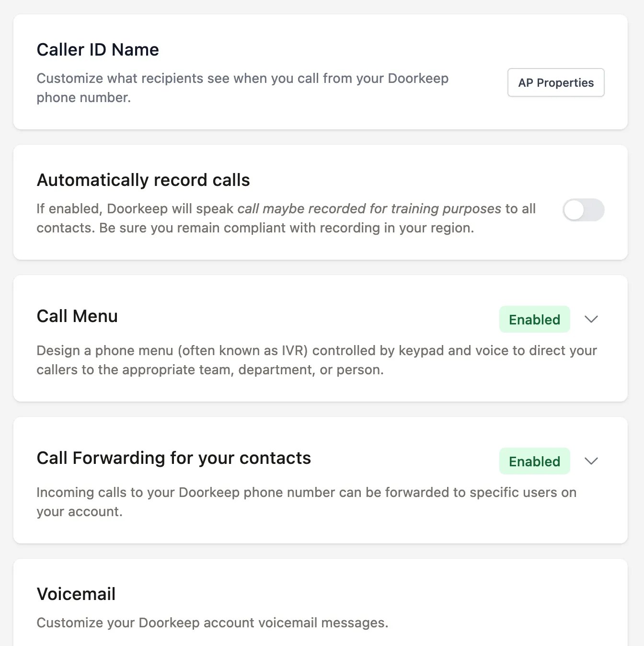The width and height of the screenshot is (644, 646).
Task: Click the Automatically record calls title
Action: 143,180
